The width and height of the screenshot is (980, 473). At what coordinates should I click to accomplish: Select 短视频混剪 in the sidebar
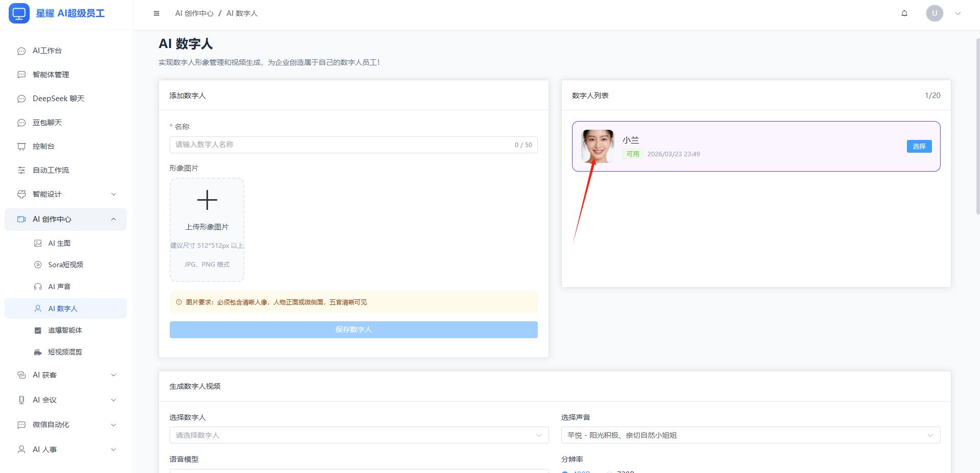(x=65, y=352)
